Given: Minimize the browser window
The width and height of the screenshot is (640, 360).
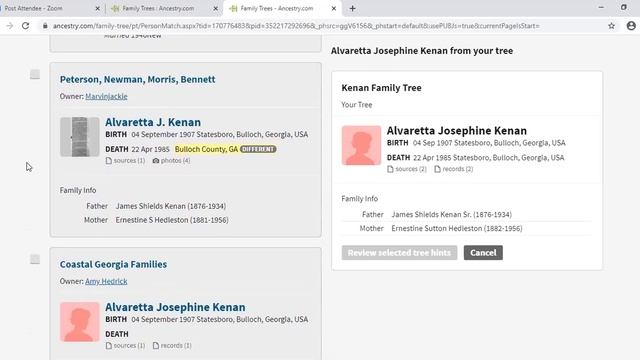Looking at the screenshot, I should click(601, 7).
